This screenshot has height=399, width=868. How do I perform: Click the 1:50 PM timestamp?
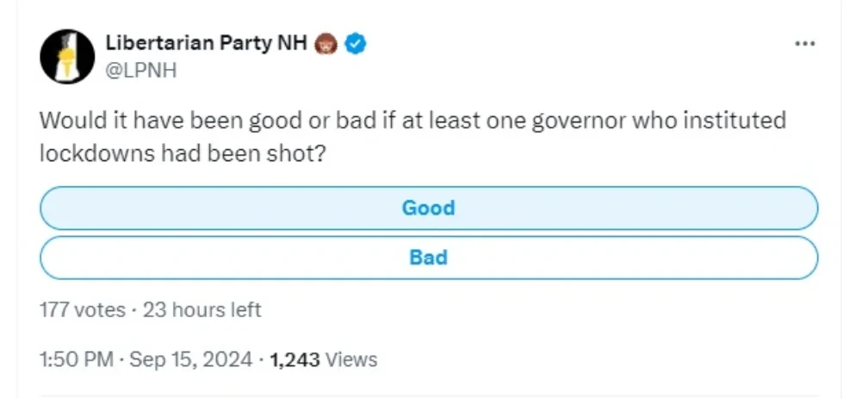[x=77, y=359]
